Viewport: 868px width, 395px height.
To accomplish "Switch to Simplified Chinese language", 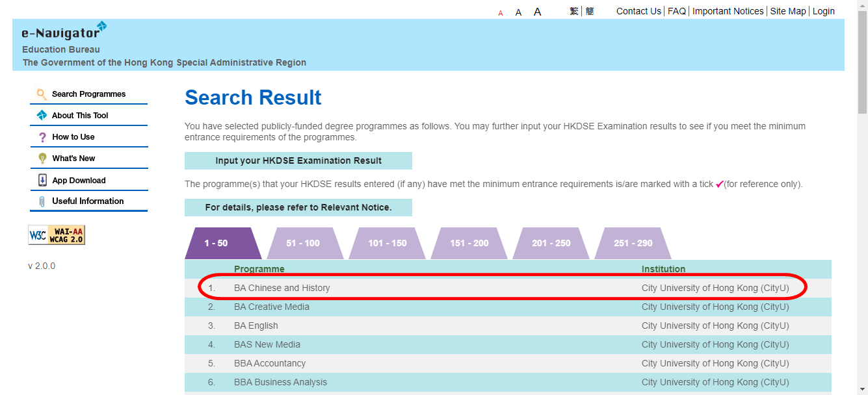I will click(590, 11).
